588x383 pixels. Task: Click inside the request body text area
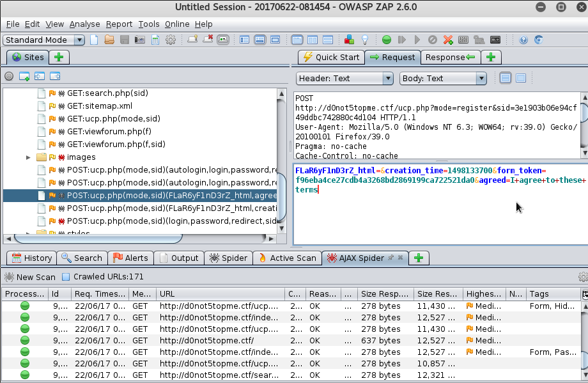coord(440,204)
